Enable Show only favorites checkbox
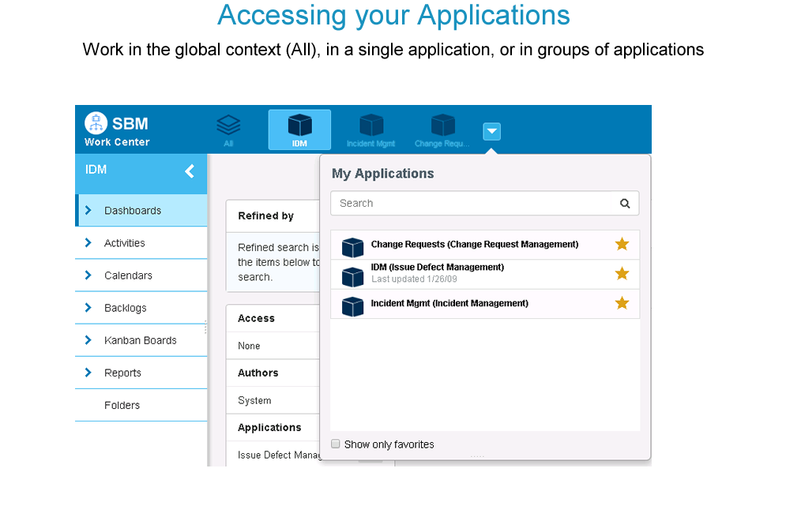Viewport: 786px width, 532px height. click(x=336, y=444)
